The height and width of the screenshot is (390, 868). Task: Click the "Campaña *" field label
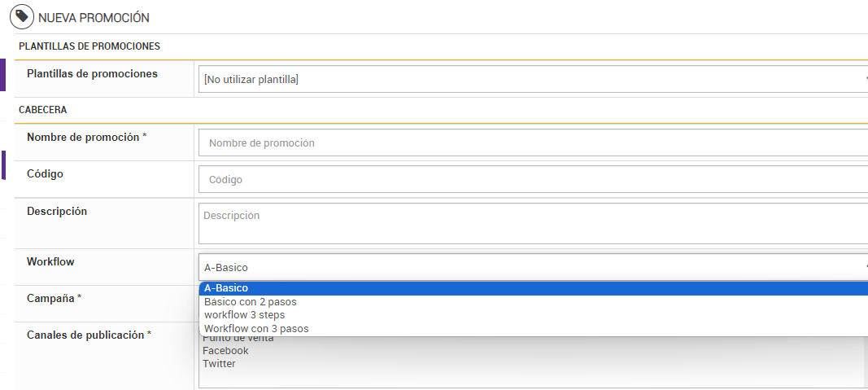tap(54, 299)
